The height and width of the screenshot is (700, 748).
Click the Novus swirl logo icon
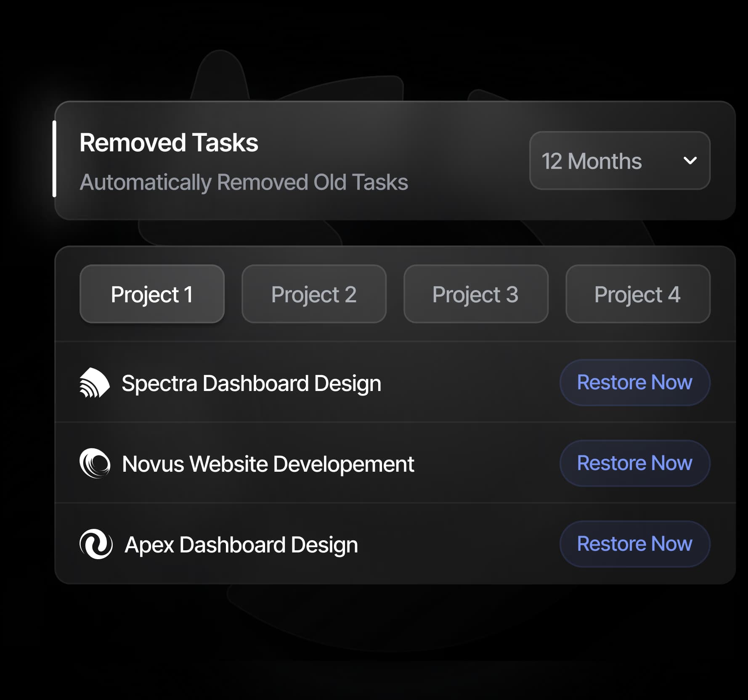[x=95, y=464]
